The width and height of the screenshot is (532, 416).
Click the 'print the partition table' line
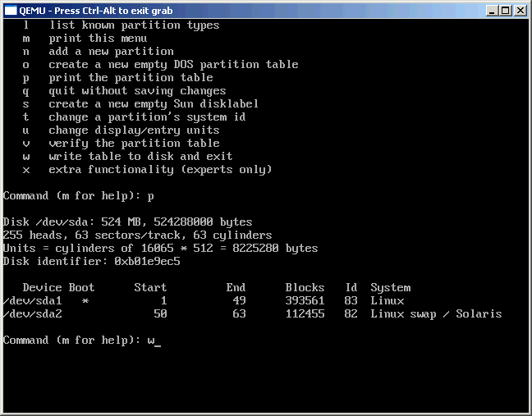(131, 78)
